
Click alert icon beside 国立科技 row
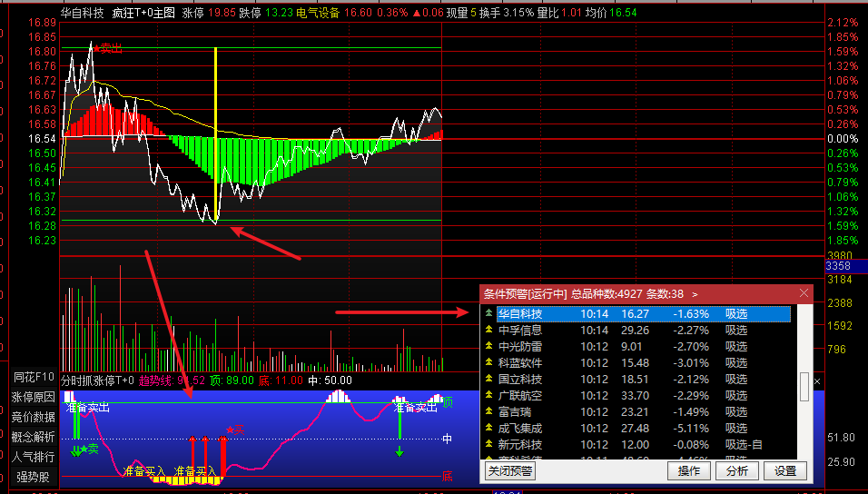[488, 380]
